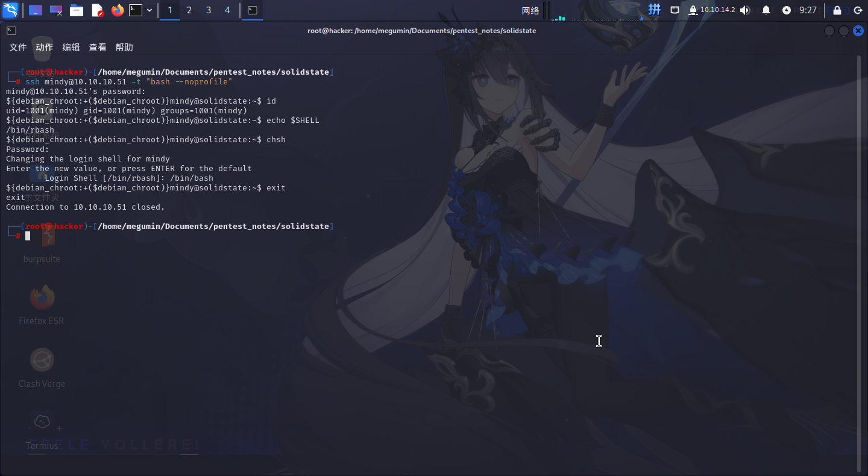Click the wired network connection tray icon
This screenshot has width=868, height=476.
tap(675, 10)
